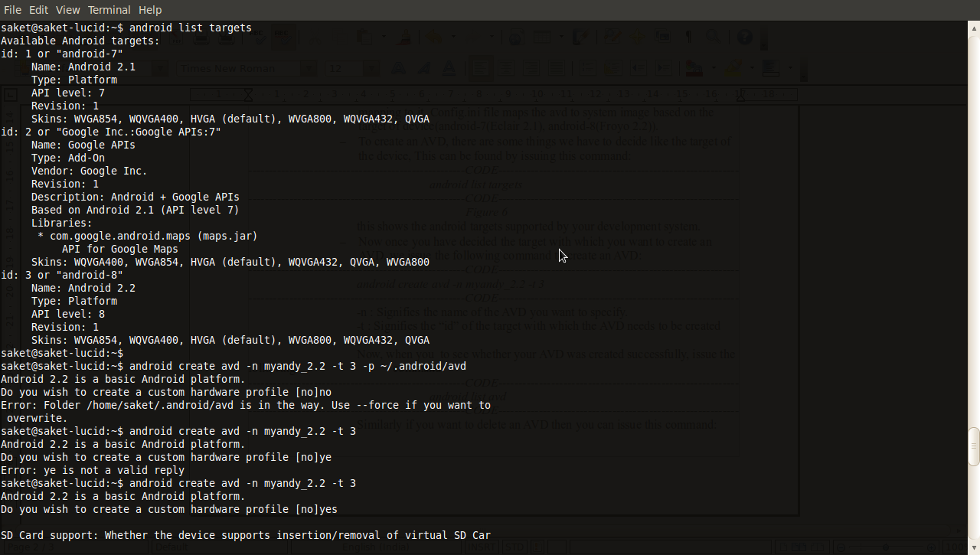Click the Zoom magnifier toolbar icon
Viewport: 980px width, 555px height.
(713, 37)
